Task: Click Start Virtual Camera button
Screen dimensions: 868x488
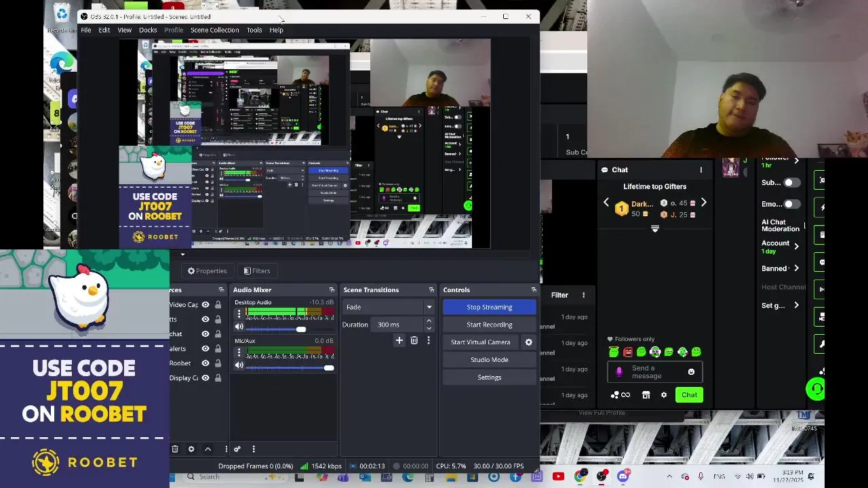Action: (x=481, y=342)
